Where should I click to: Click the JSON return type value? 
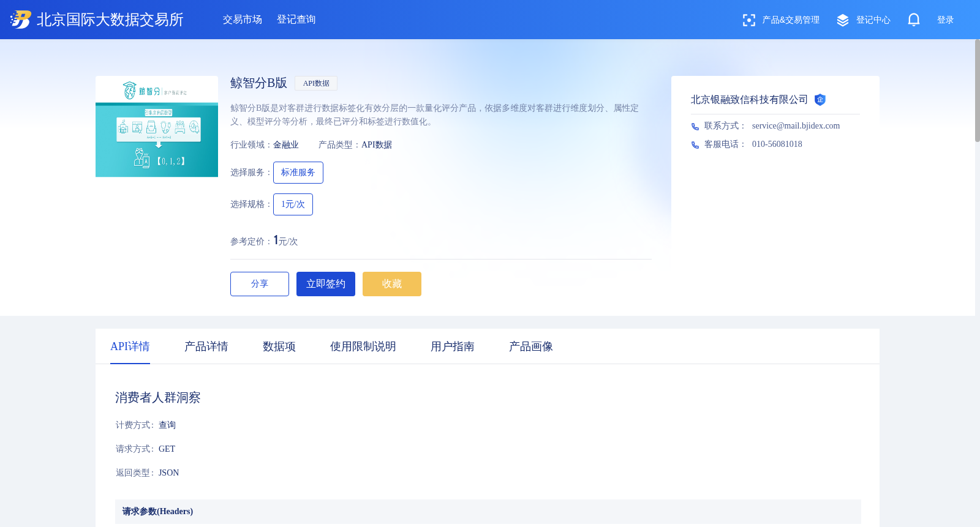(169, 473)
